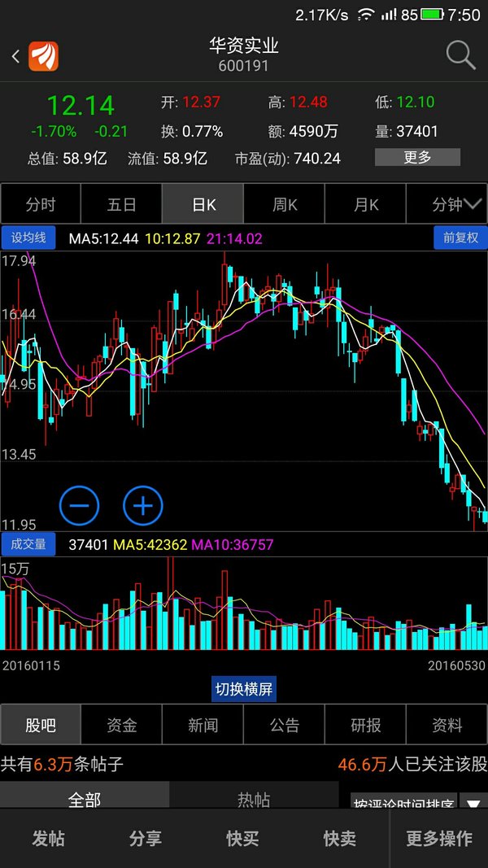Click 46.6万 followers count text
Viewport: 488px width, 868px height.
[363, 765]
